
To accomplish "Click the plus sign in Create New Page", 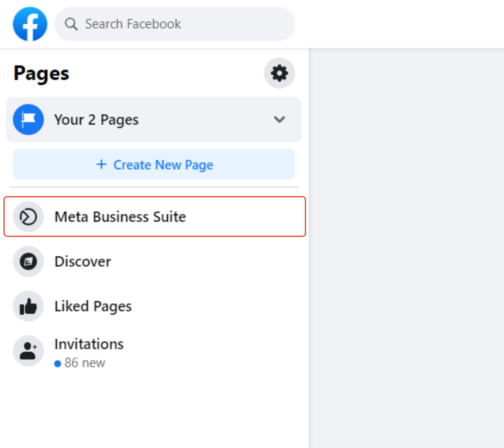I will click(x=101, y=164).
